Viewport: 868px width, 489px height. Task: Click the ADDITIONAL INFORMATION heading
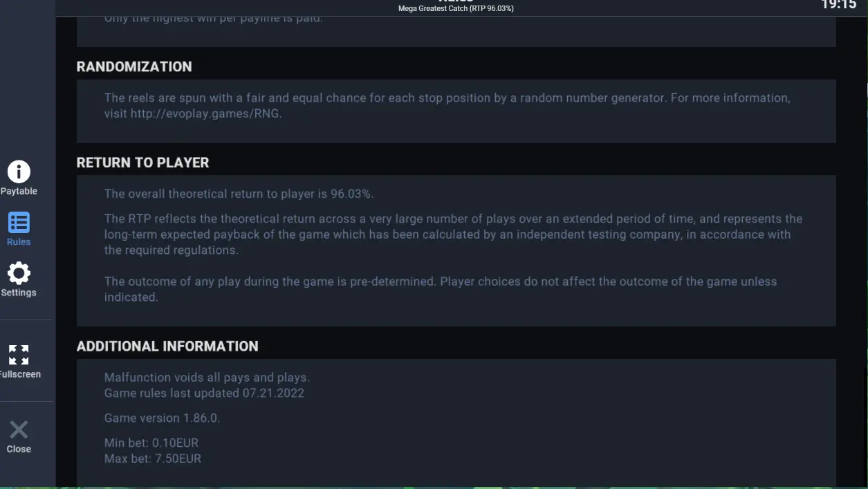point(167,346)
